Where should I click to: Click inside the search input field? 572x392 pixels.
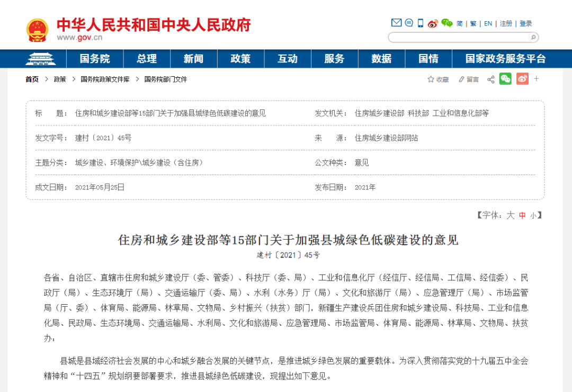coord(455,38)
